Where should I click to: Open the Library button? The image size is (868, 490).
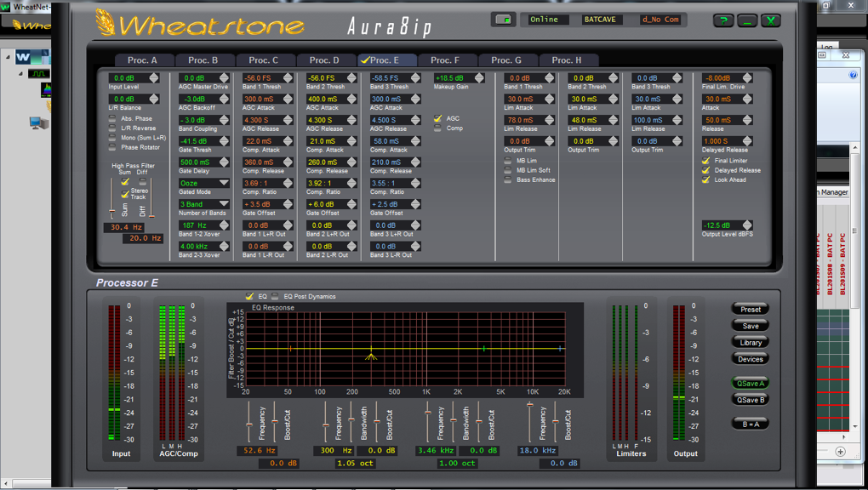click(x=751, y=343)
